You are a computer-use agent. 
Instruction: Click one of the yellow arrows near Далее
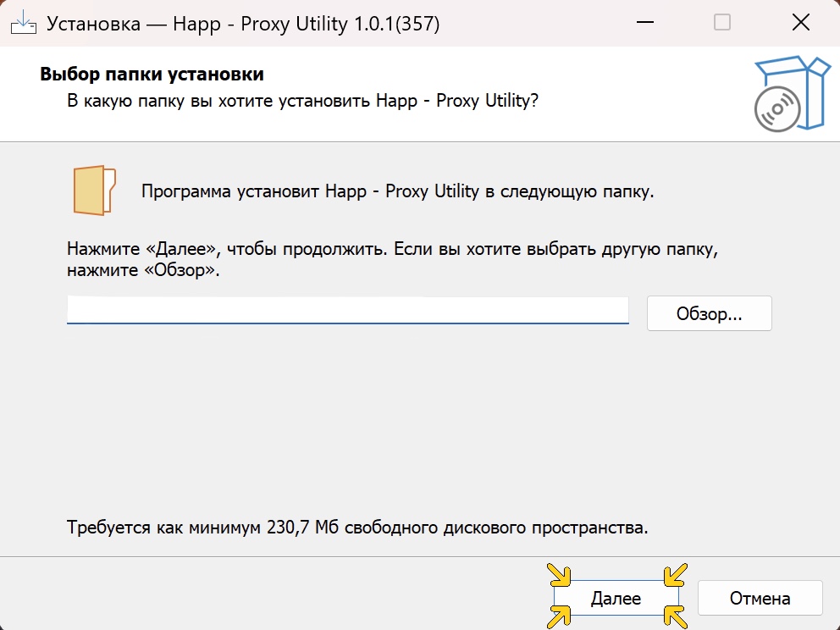click(559, 578)
